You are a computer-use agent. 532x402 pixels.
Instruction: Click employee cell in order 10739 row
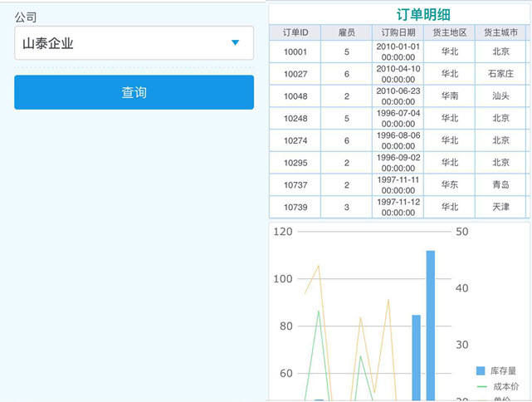click(x=346, y=207)
